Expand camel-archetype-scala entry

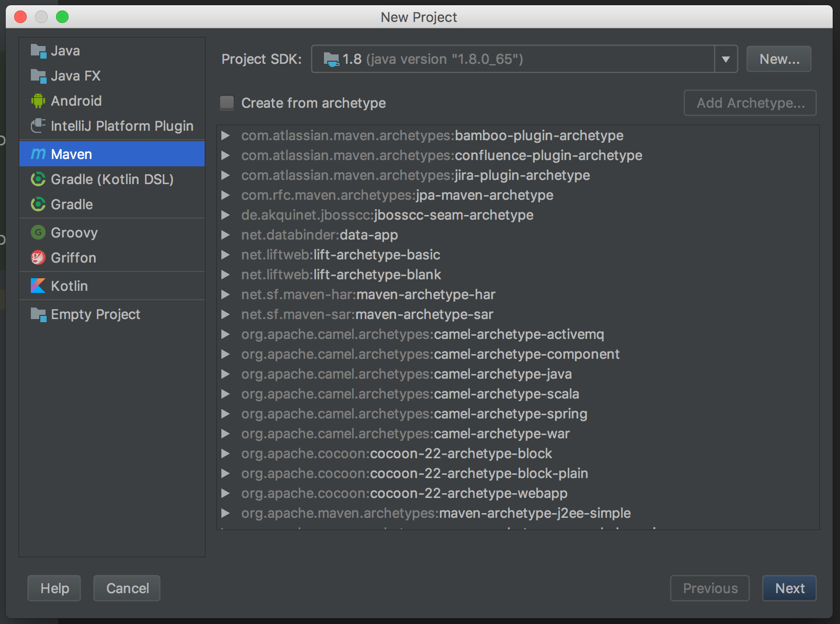[x=226, y=394]
